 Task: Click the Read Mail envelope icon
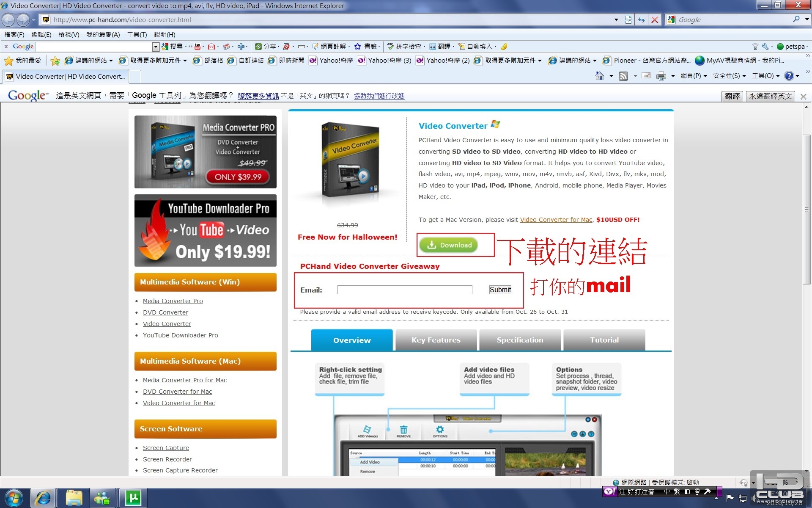[x=646, y=76]
